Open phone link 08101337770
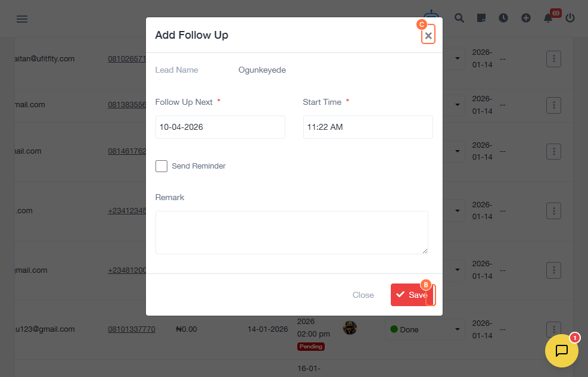The width and height of the screenshot is (588, 377). [132, 329]
